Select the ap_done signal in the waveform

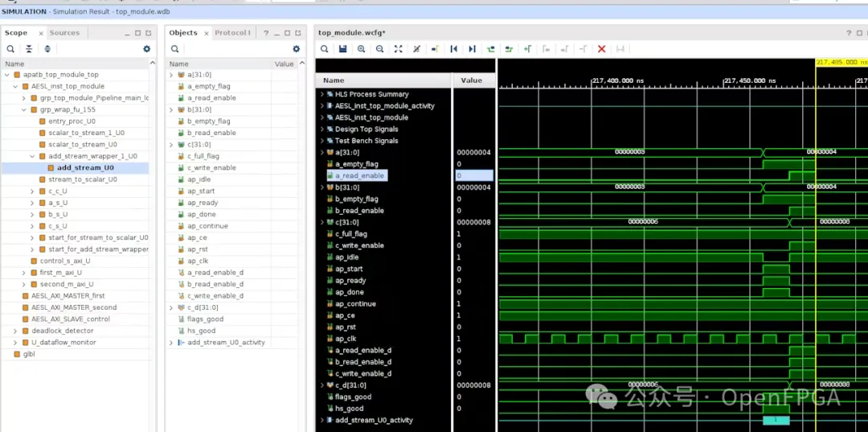tap(350, 292)
